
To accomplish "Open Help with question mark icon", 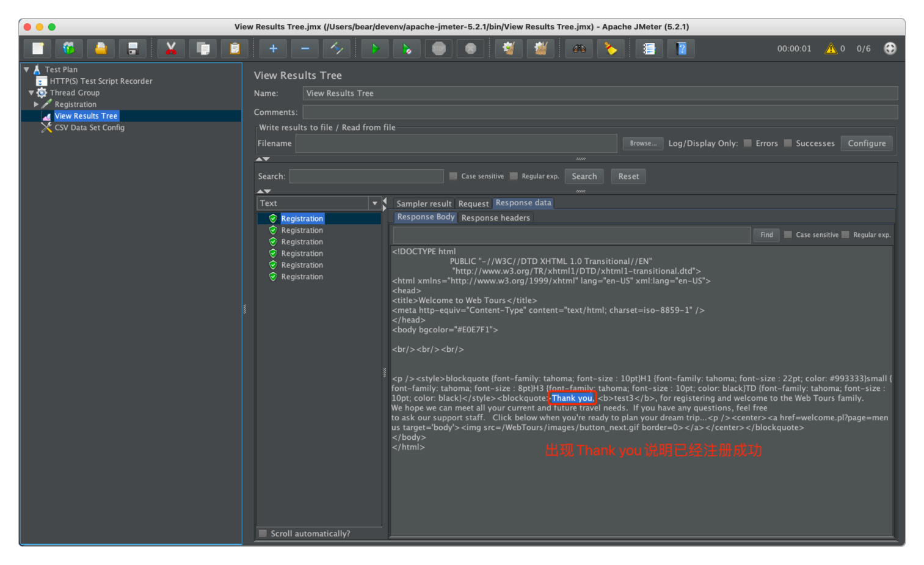I will coord(682,48).
